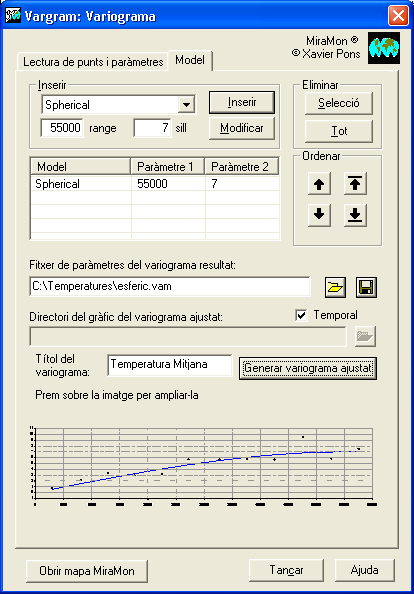
Task: Toggle the Temporal checkbox
Action: click(x=301, y=315)
